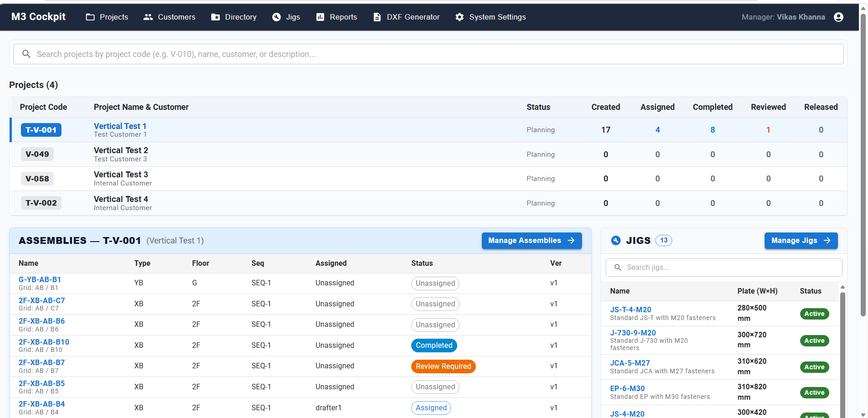
Task: Click the System Settings gear icon
Action: [460, 17]
